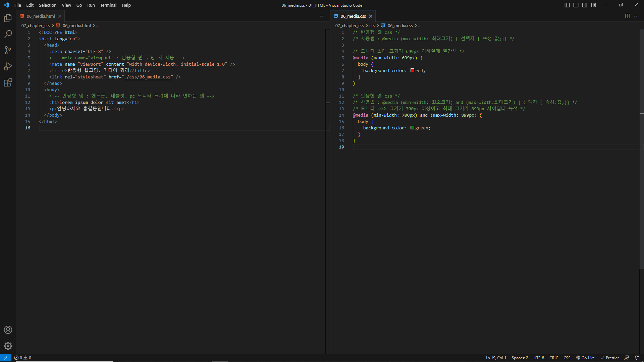Open the Terminal menu
644x362 pixels.
pos(108,5)
